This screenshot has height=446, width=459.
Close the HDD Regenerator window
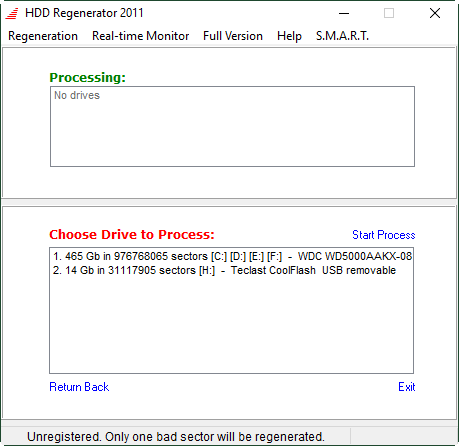[x=435, y=13]
